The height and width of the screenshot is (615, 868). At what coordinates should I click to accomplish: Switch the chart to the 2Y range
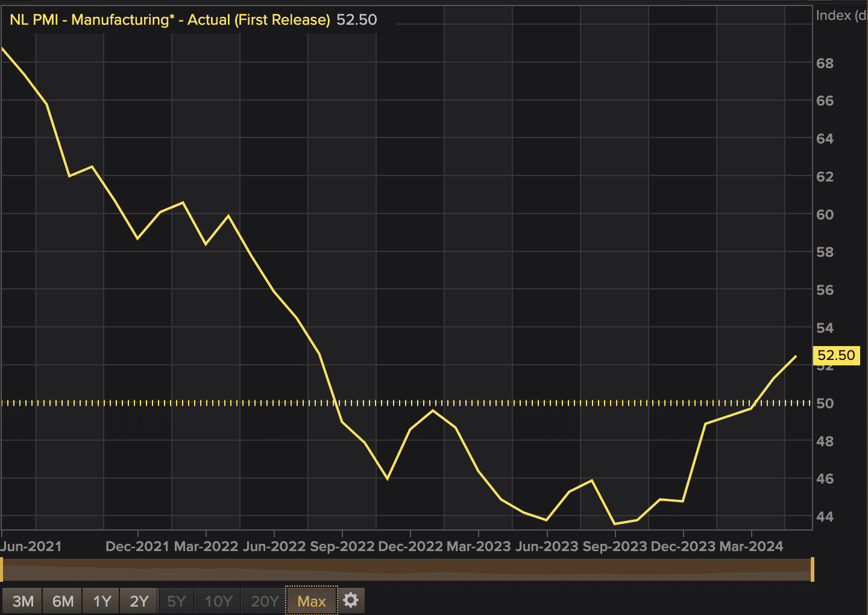(139, 601)
